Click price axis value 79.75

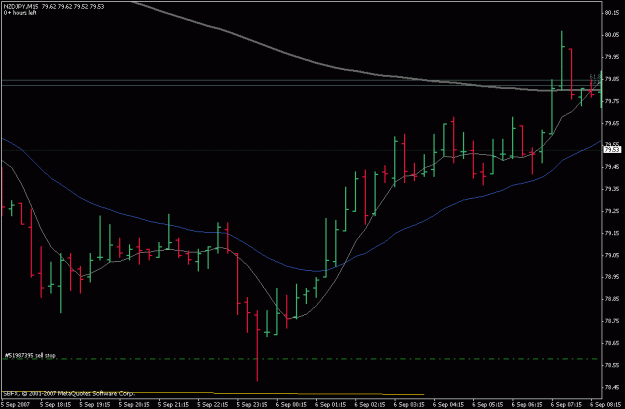point(612,101)
